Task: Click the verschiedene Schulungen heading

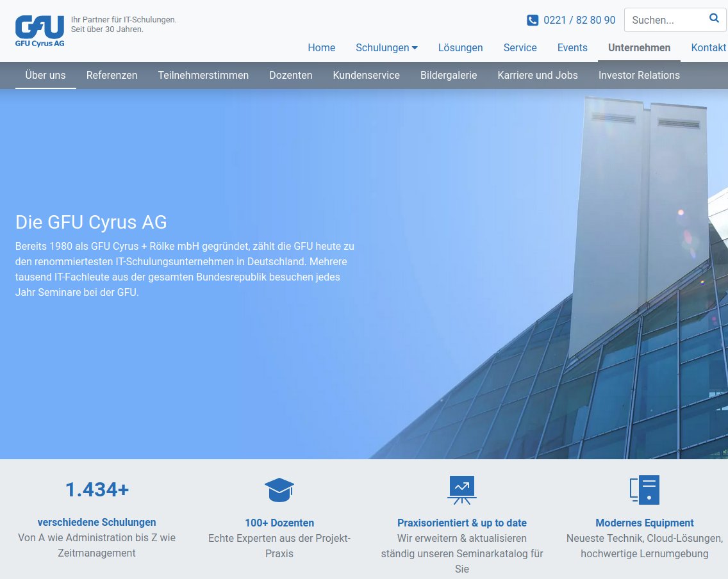Action: tap(97, 523)
